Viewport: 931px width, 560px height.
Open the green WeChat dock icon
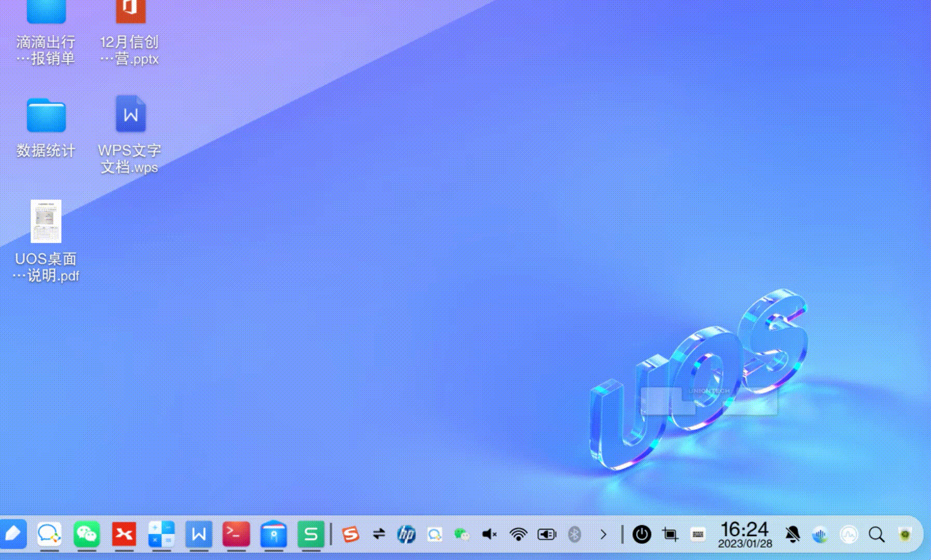tap(87, 534)
